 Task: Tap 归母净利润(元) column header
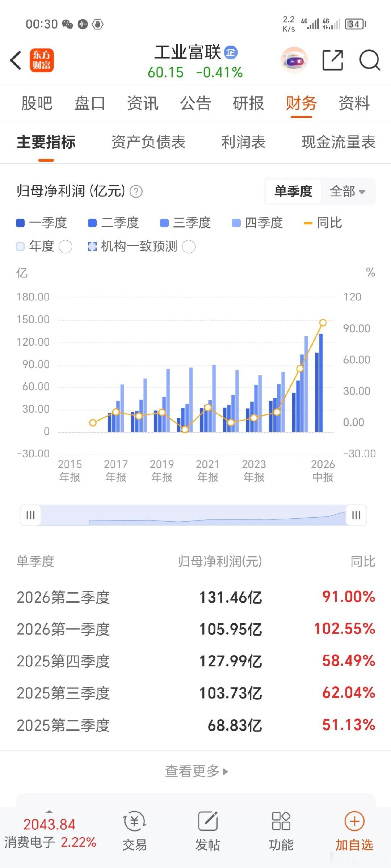coord(220,562)
